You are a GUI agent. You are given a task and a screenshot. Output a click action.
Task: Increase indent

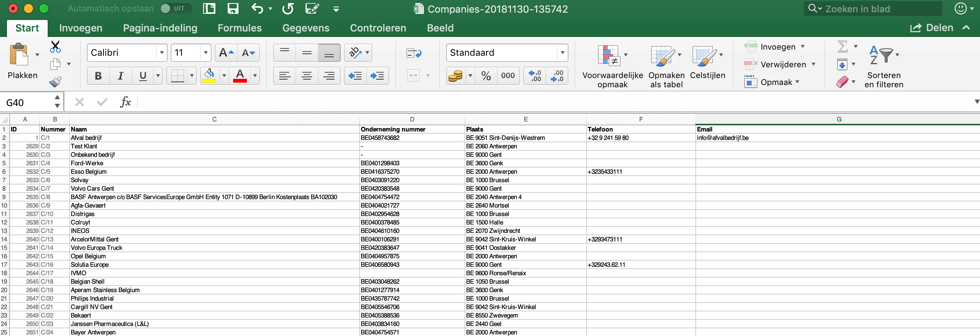[377, 76]
